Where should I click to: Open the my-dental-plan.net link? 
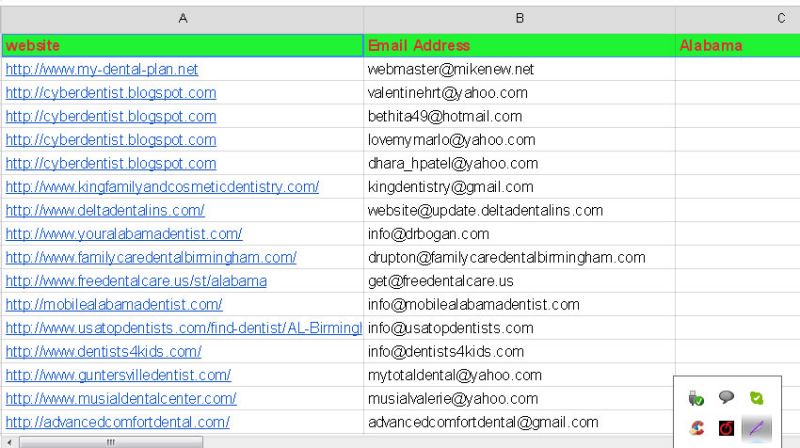(x=102, y=69)
